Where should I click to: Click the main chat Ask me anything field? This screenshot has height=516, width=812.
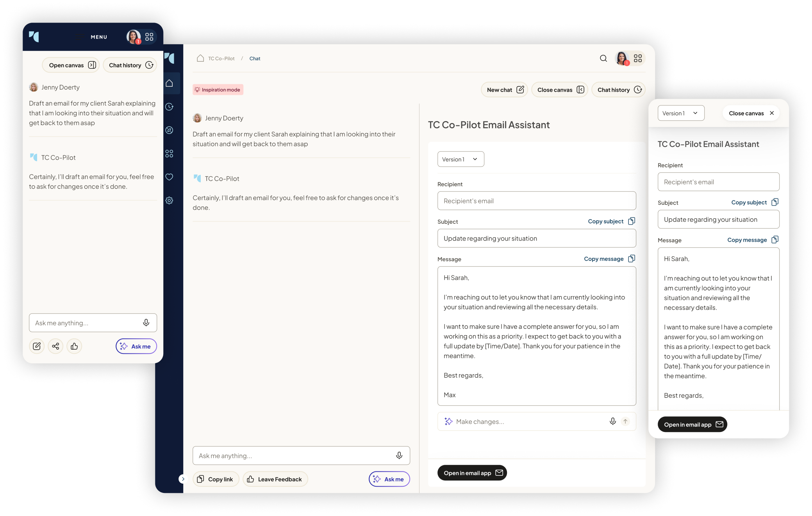point(301,455)
